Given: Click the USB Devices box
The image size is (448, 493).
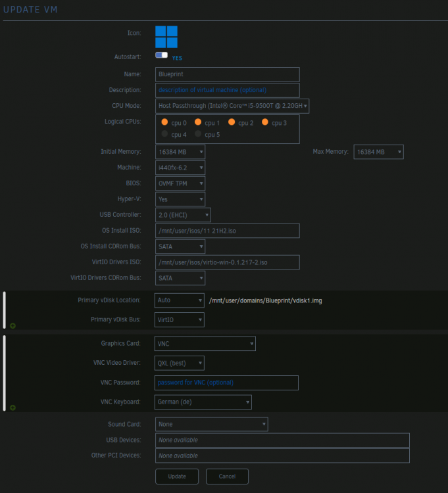Looking at the screenshot, I should 282,440.
